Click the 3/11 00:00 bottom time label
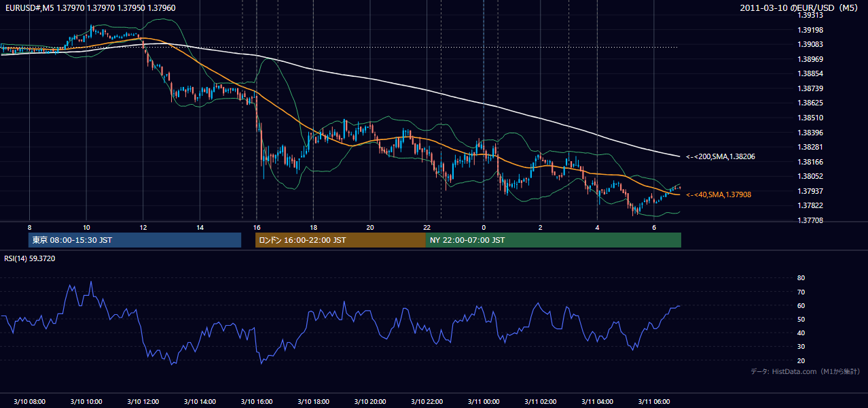 (x=483, y=402)
